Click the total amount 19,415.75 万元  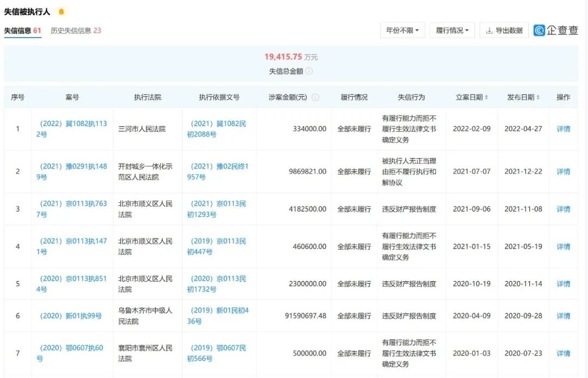click(291, 57)
